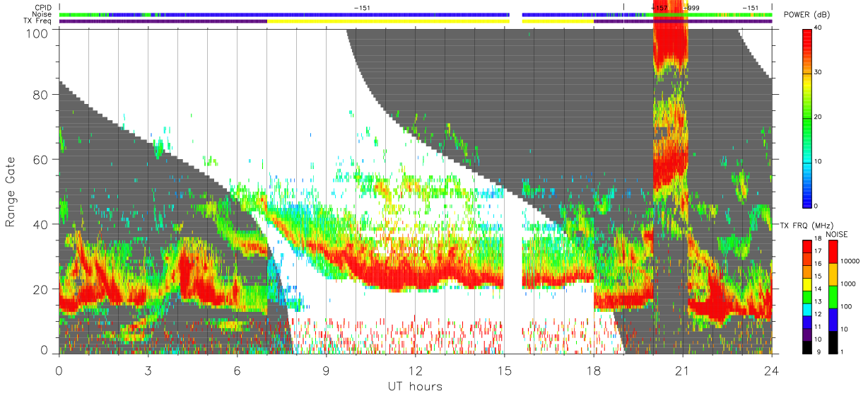The height and width of the screenshot is (401, 868).
Task: Click the 9 tick on UT hours axis
Action: pos(326,370)
